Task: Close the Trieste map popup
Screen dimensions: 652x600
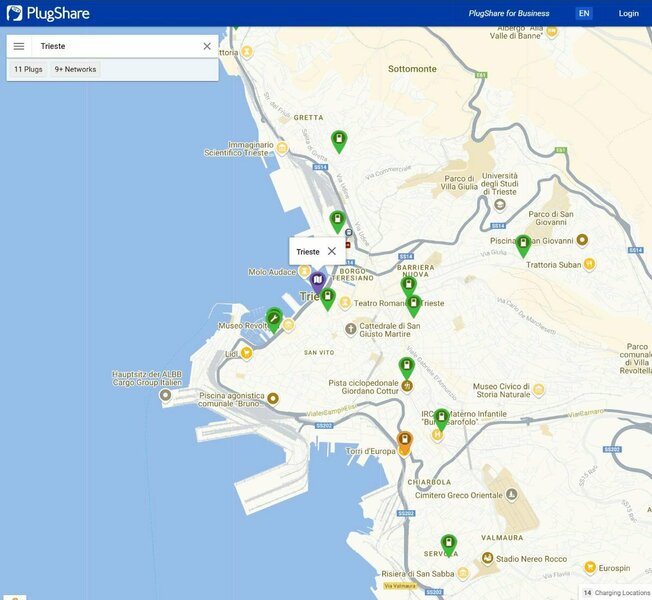Action: (332, 251)
